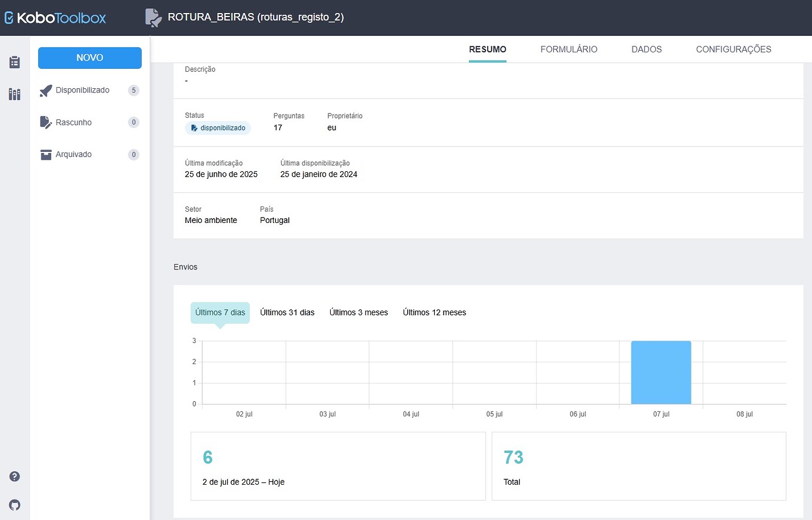Click the form icon beside ROTURA_BEIRAS title
The image size is (812, 520).
coord(152,18)
